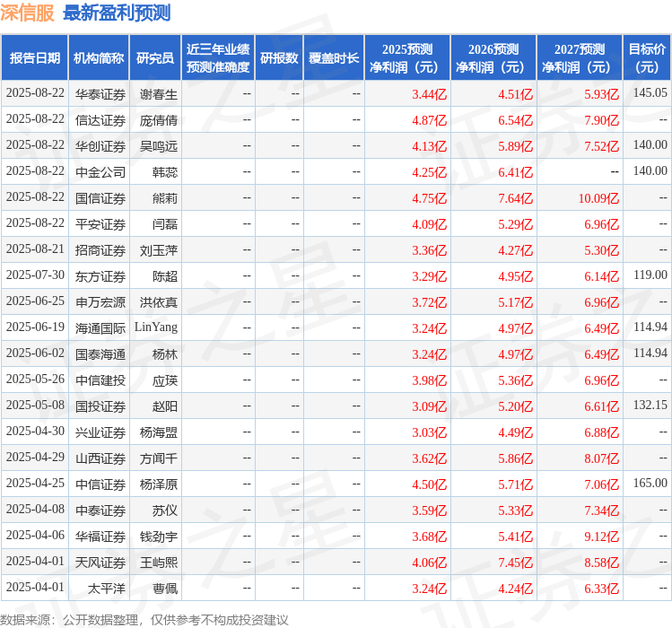Select the 机构简称 column header
The width and height of the screenshot is (672, 628).
pyautogui.click(x=99, y=58)
